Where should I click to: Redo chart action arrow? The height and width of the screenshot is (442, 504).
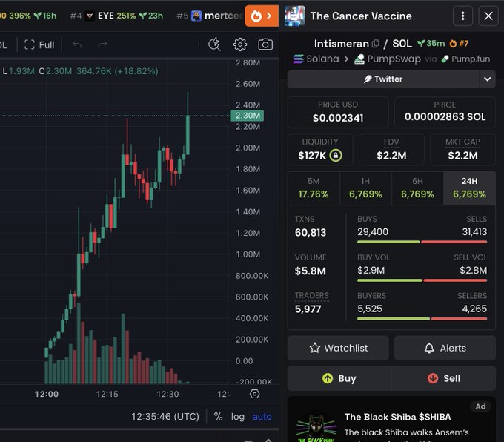[x=102, y=44]
